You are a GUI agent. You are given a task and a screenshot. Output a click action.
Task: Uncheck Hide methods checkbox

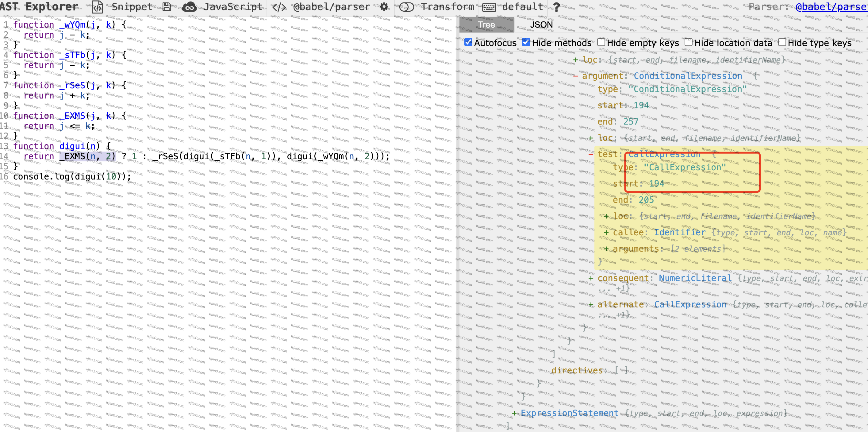click(x=526, y=42)
